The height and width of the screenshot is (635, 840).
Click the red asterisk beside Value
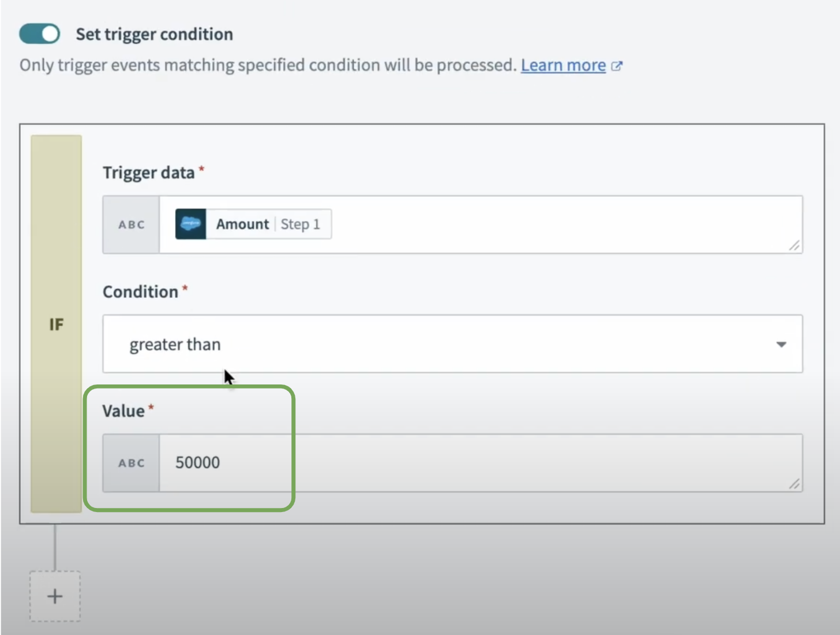[x=151, y=406]
